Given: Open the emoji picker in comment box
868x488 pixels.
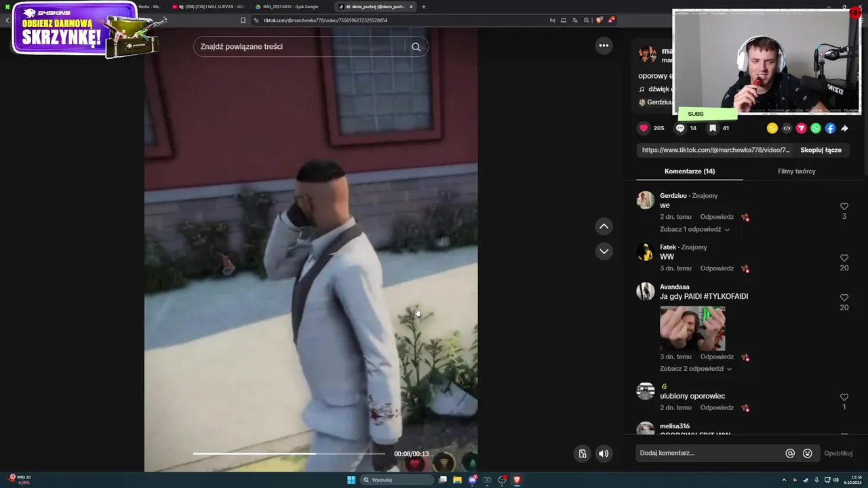Looking at the screenshot, I should pos(808,453).
